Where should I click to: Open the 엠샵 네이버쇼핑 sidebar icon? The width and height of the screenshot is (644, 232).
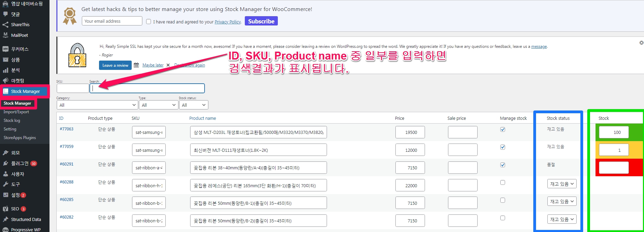(6, 3)
